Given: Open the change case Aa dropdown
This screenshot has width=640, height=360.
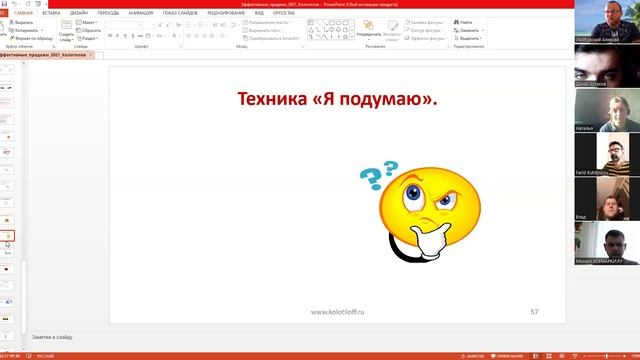Looking at the screenshot, I should click(x=160, y=36).
